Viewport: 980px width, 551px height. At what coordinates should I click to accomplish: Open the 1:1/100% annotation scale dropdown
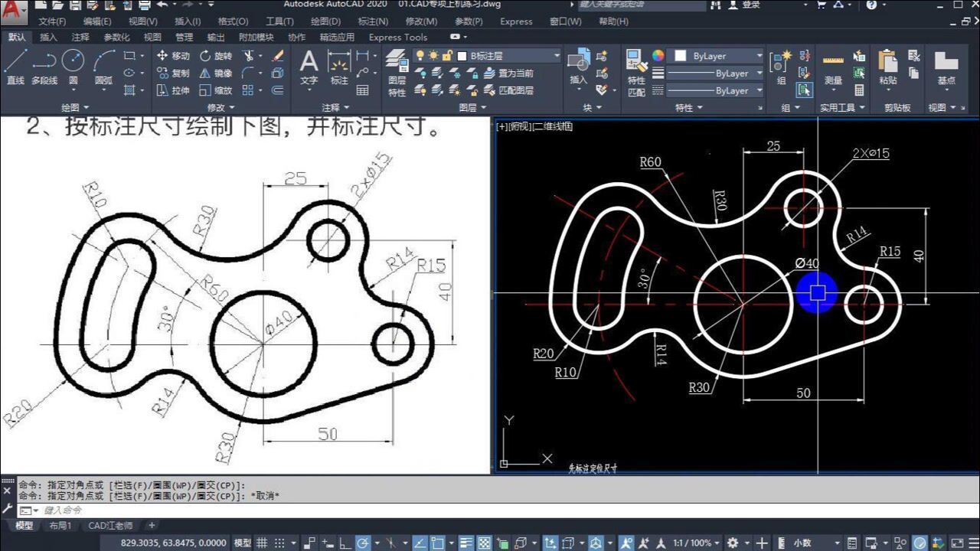697,543
